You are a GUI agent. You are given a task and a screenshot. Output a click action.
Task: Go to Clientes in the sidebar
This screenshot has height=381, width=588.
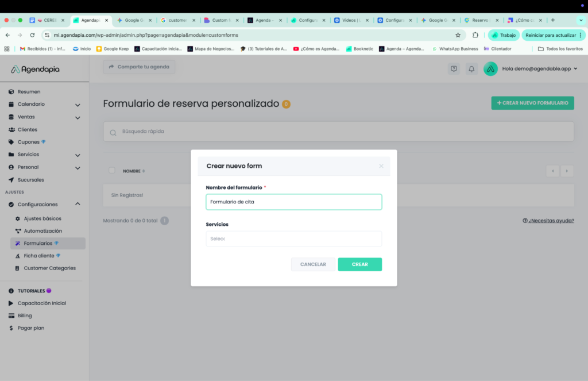28,130
